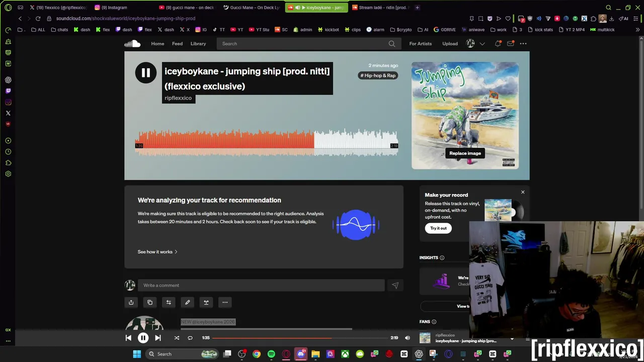
Task: Repost the track with the repost icon
Action: click(x=169, y=302)
